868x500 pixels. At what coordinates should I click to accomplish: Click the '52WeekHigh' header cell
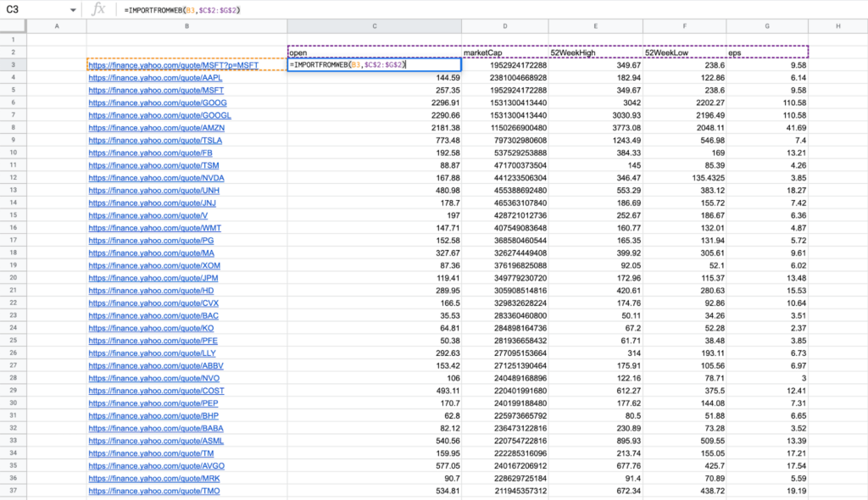[x=596, y=52]
